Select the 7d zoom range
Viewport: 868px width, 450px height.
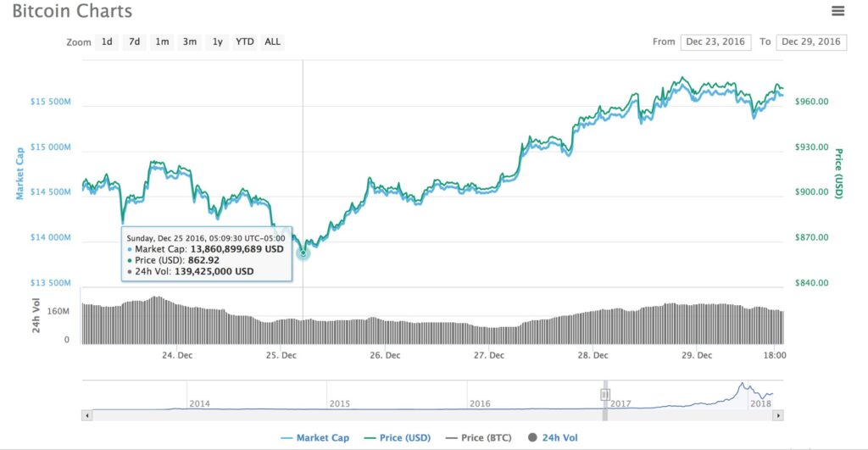tap(135, 42)
